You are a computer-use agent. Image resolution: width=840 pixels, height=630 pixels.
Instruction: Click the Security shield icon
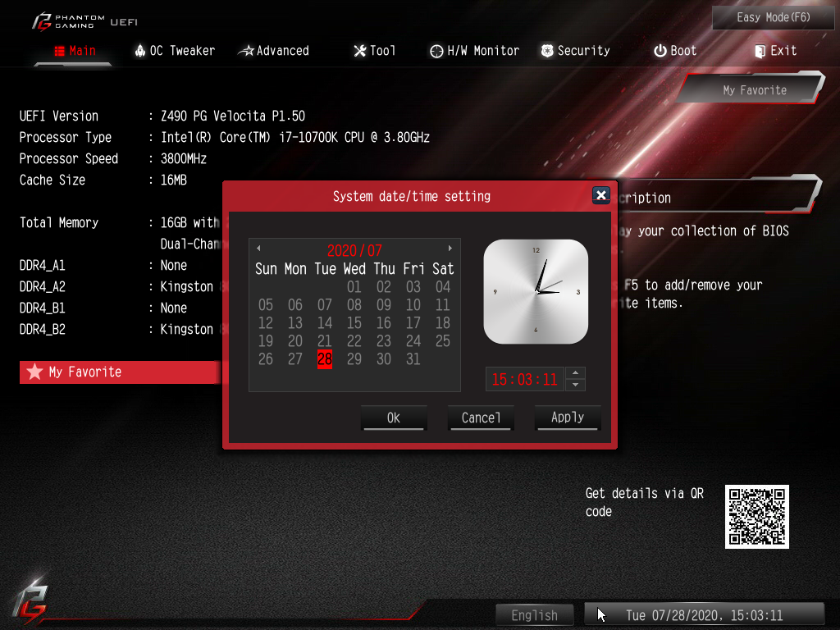[547, 51]
